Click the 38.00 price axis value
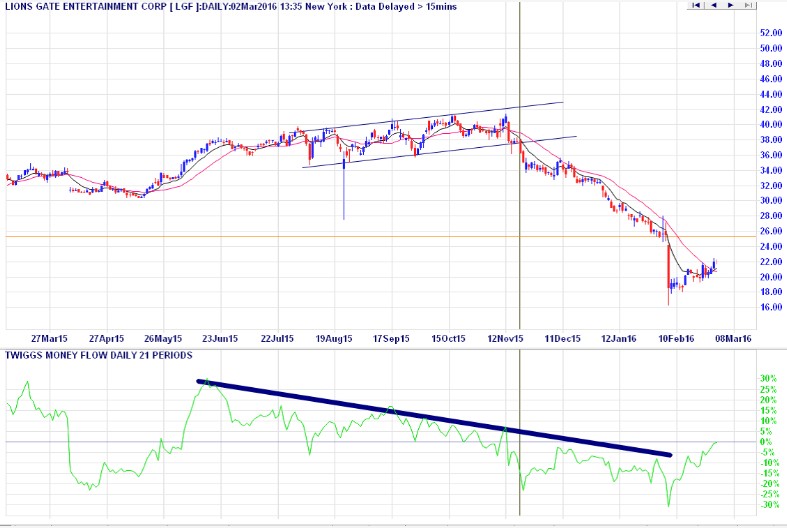Screen dimensions: 787x528 click(x=771, y=140)
